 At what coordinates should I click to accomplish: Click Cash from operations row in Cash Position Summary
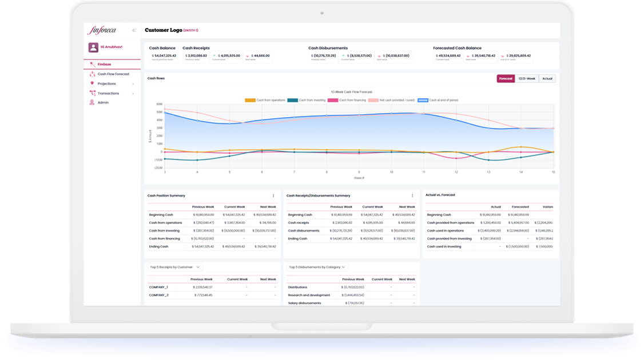213,223
